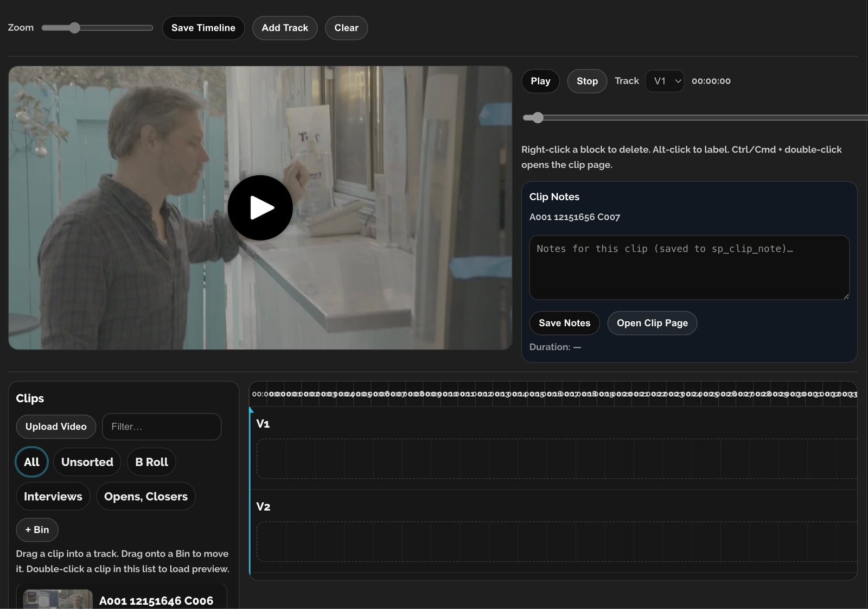Viewport: 868px width, 609px height.
Task: Click the Zoom slider handle
Action: [x=75, y=28]
